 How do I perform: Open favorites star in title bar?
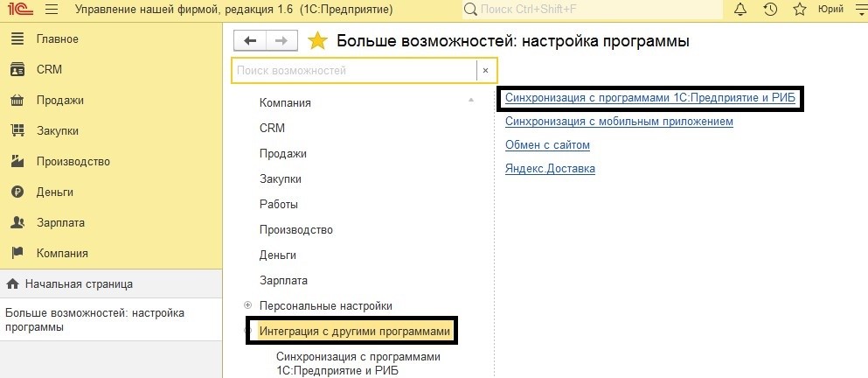[799, 10]
